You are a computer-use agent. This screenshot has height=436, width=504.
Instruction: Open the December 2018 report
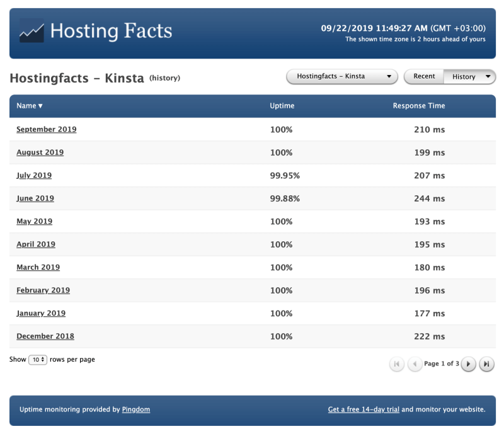(45, 336)
